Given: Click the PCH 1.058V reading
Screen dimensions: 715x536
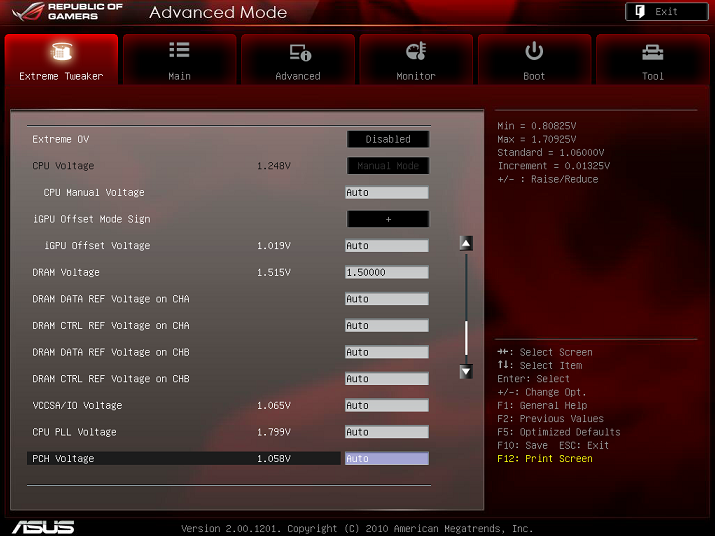Looking at the screenshot, I should pos(274,458).
